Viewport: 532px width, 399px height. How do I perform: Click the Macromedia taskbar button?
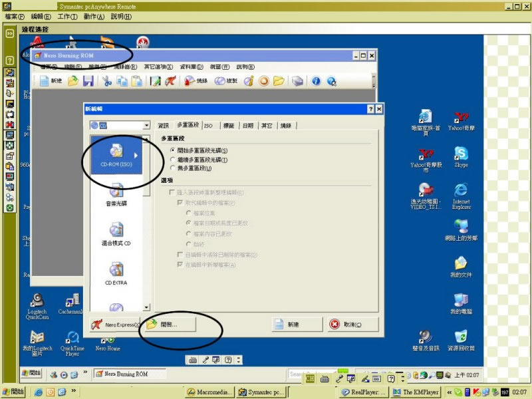tap(211, 392)
